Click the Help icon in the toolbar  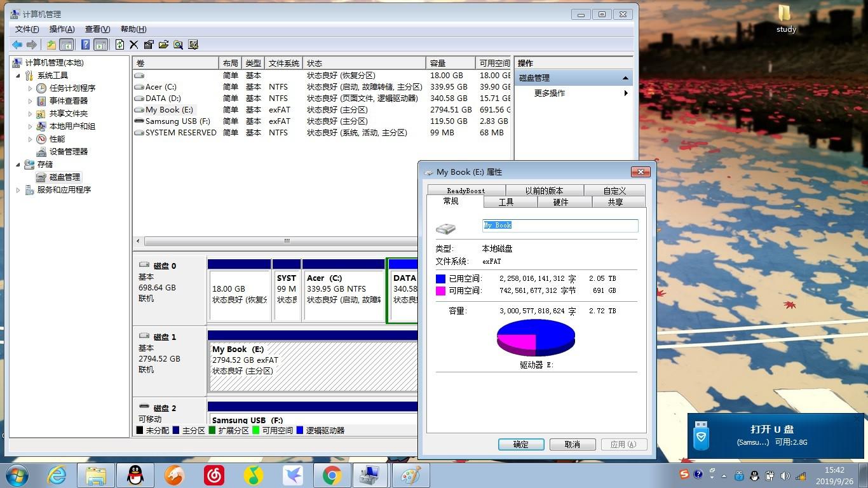click(85, 44)
